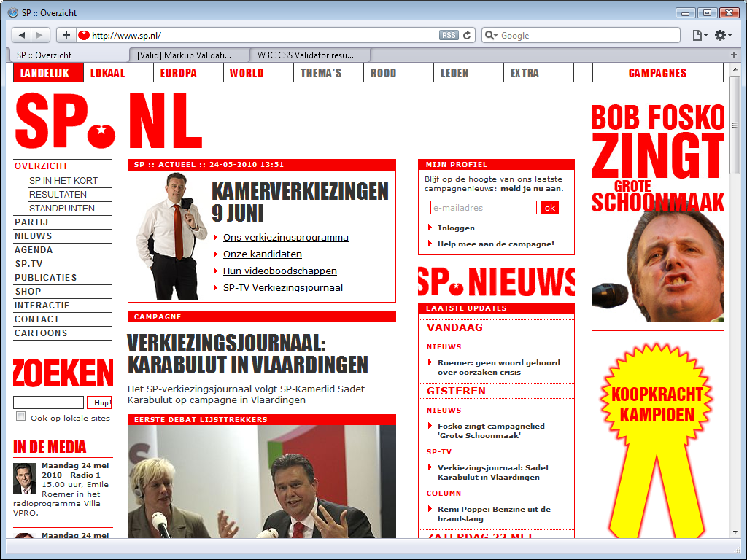Open the WORLD navigation item

258,73
